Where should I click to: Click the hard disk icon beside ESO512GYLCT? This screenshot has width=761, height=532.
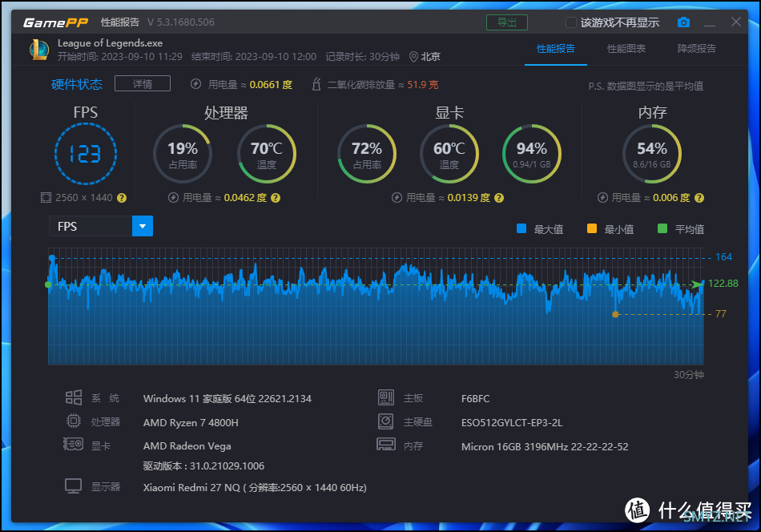(x=386, y=421)
